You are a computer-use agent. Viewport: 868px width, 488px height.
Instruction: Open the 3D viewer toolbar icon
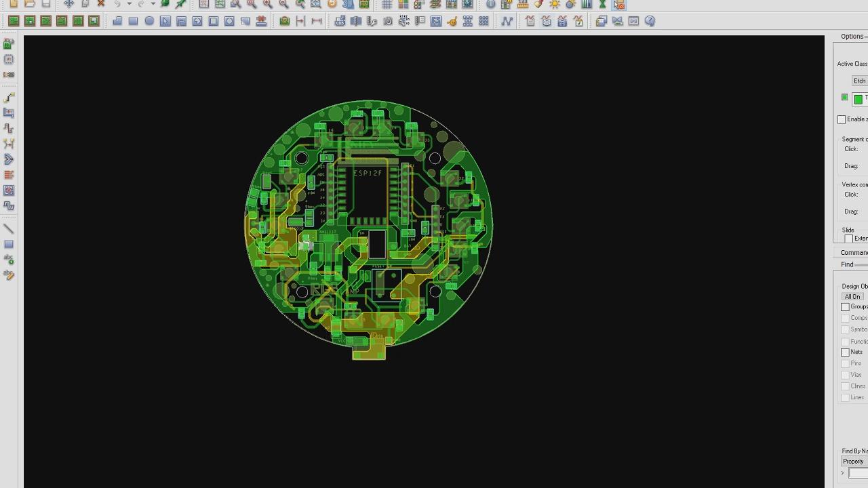pyautogui.click(x=348, y=3)
